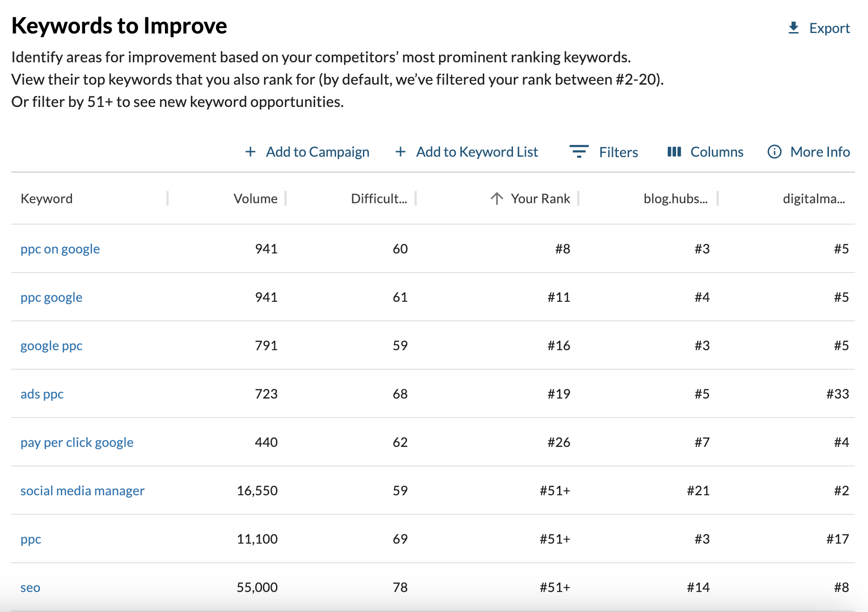Sort by the Difficulty column header
Viewport: 868px width, 612px height.
point(379,198)
